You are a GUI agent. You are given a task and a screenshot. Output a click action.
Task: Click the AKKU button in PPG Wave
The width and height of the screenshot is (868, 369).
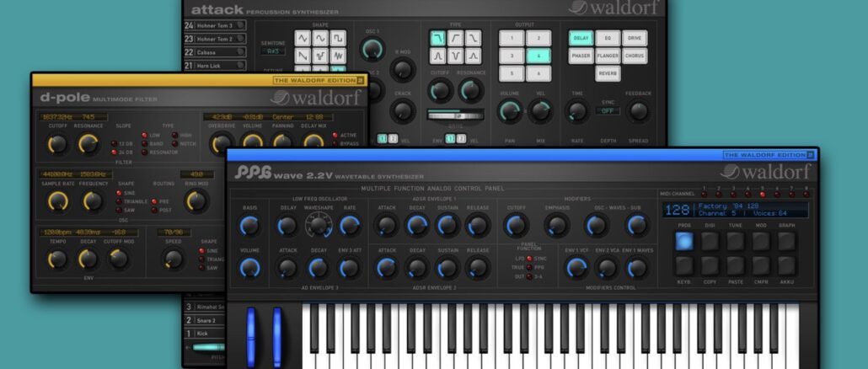786,265
